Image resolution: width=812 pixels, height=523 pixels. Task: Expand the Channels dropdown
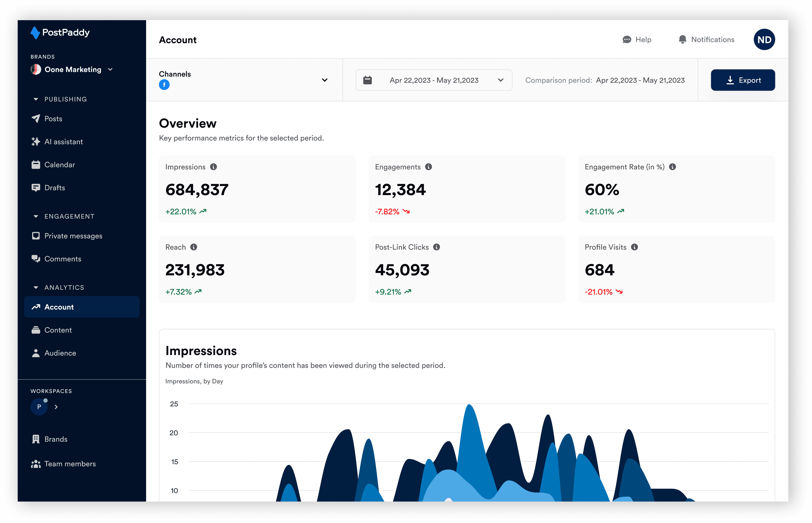[324, 80]
